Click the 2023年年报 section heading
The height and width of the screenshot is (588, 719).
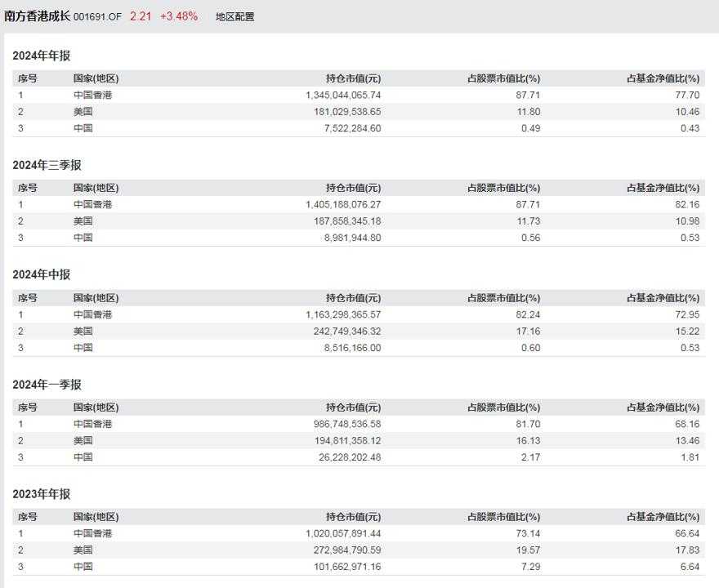coord(42,494)
